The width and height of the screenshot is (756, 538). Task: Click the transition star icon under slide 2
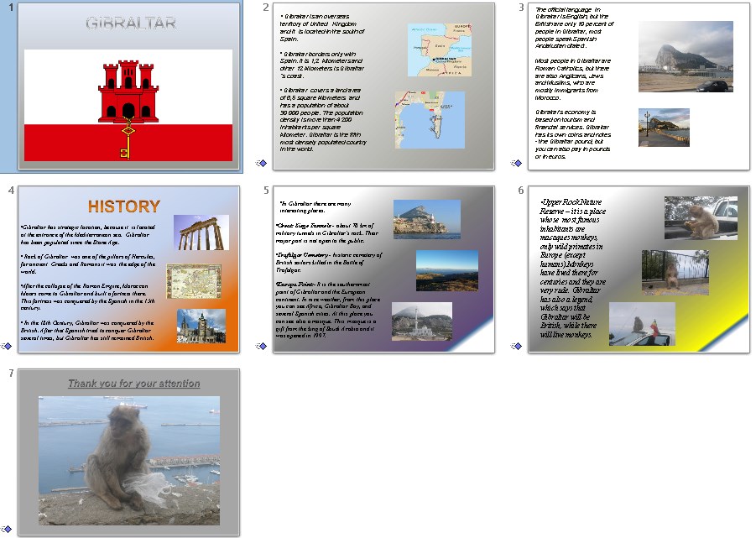tap(261, 163)
